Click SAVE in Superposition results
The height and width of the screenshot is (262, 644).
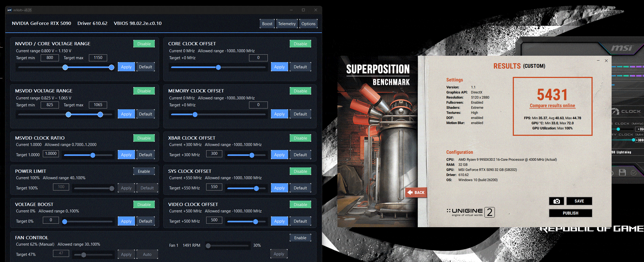(x=579, y=201)
